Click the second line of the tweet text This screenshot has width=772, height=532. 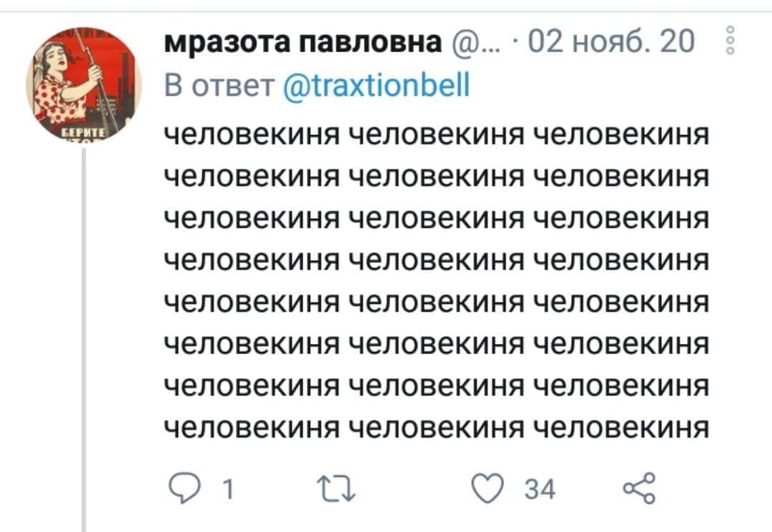click(x=436, y=177)
